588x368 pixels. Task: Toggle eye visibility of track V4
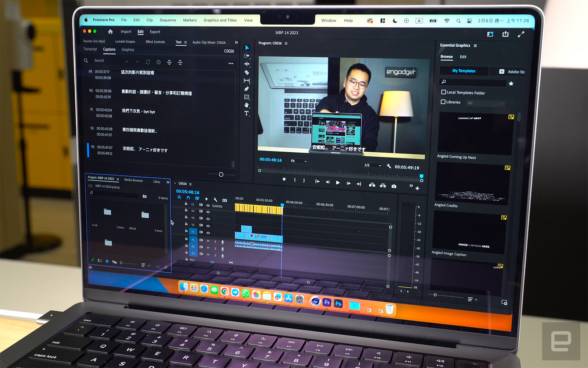(x=208, y=212)
